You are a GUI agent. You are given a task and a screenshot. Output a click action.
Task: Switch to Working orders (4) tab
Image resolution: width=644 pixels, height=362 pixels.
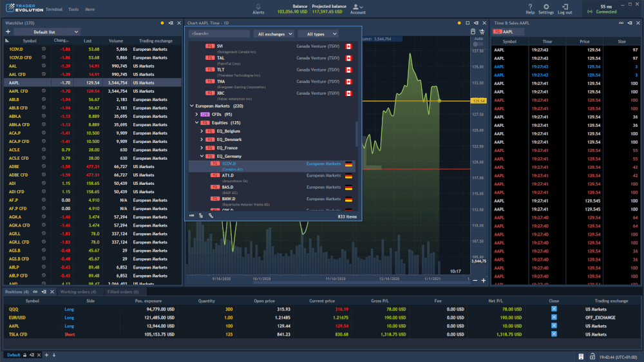click(x=78, y=292)
